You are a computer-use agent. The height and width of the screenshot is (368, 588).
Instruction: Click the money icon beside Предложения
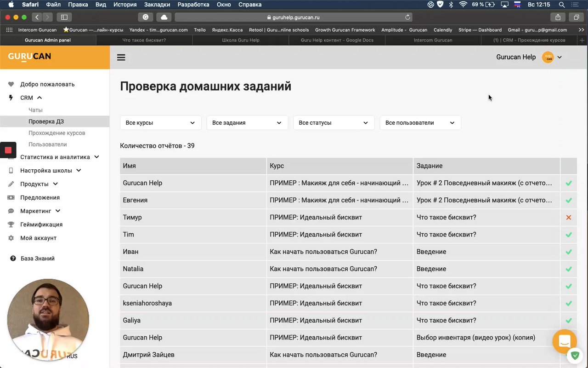pos(11,197)
